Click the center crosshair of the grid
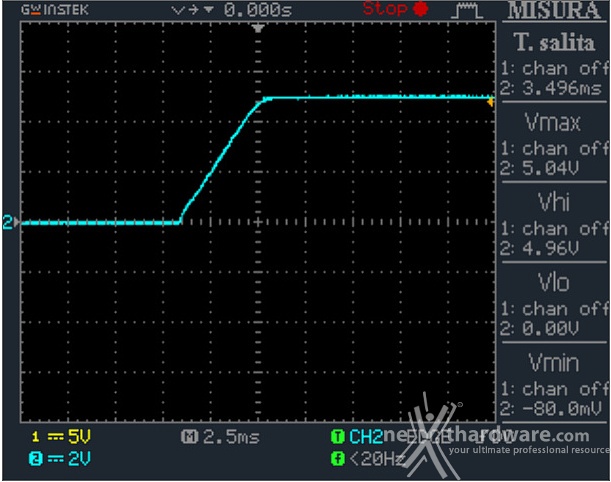 258,222
